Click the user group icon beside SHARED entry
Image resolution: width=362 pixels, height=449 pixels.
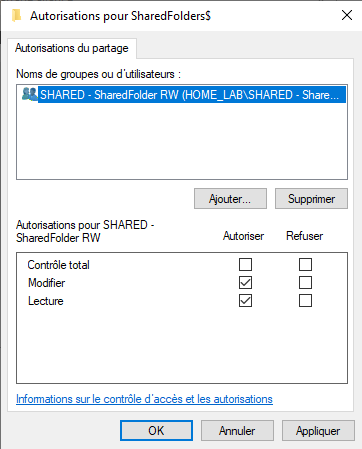(x=29, y=94)
